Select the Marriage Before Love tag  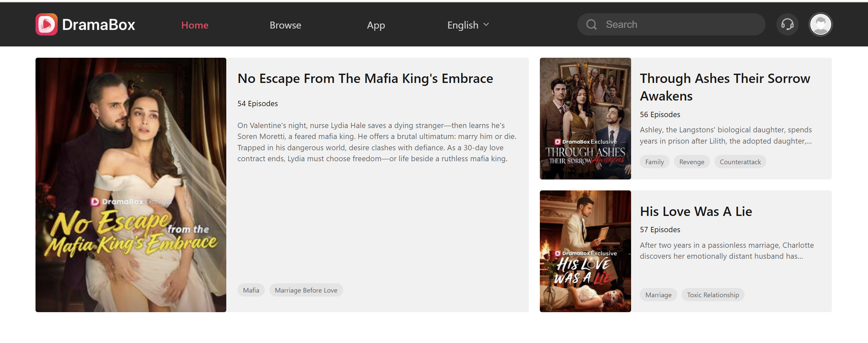(x=306, y=290)
